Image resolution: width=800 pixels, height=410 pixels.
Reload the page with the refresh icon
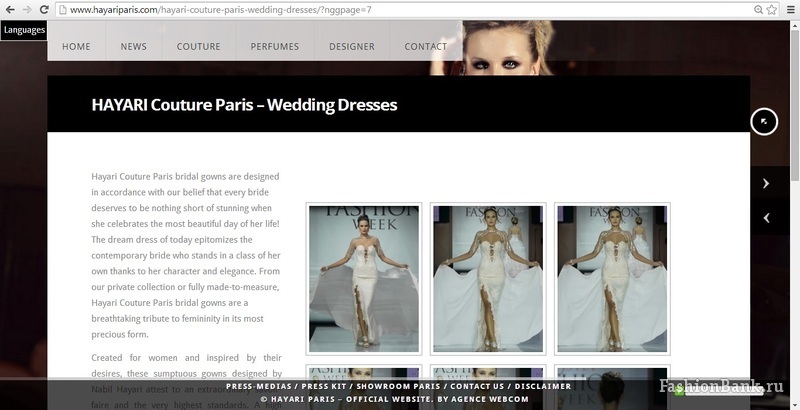pos(44,10)
